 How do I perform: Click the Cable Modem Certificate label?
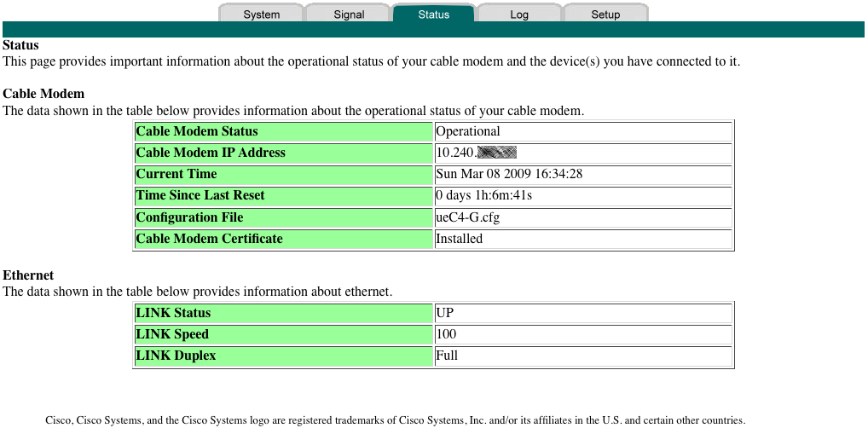pos(209,239)
